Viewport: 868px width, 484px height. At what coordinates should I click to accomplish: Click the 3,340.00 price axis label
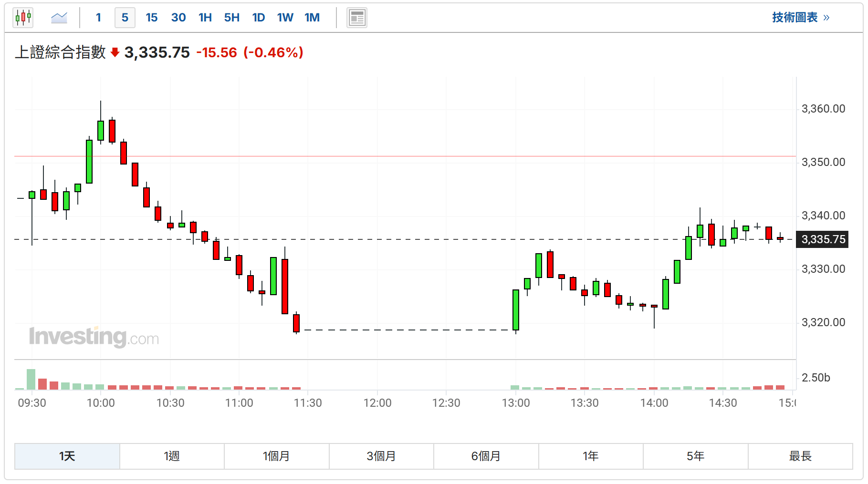click(823, 216)
